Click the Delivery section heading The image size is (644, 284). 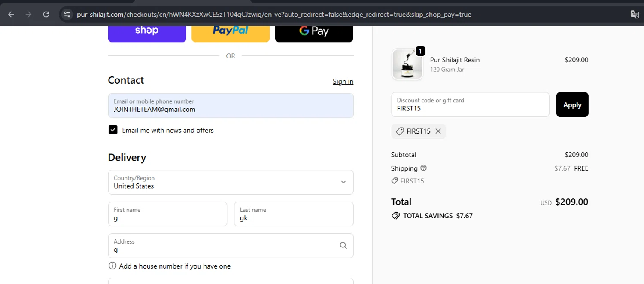pyautogui.click(x=127, y=157)
